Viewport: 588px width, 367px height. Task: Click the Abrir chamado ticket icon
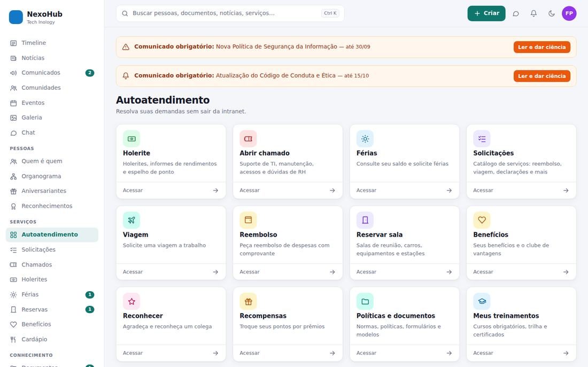pyautogui.click(x=248, y=139)
